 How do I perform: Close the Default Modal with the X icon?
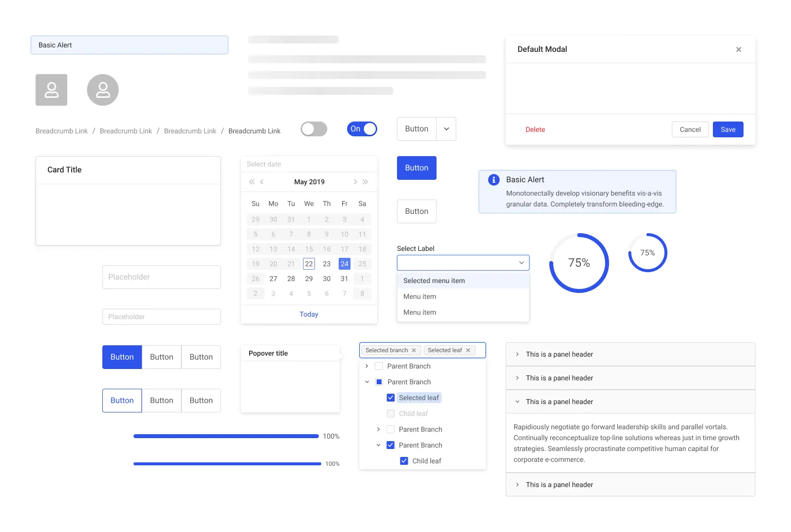[x=738, y=49]
